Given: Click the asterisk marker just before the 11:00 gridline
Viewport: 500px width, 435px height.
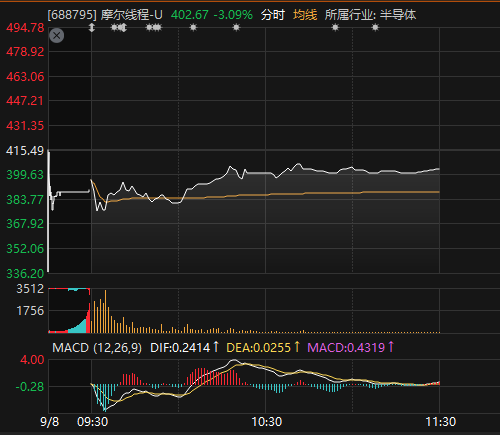Looking at the screenshot, I should click(x=335, y=28).
